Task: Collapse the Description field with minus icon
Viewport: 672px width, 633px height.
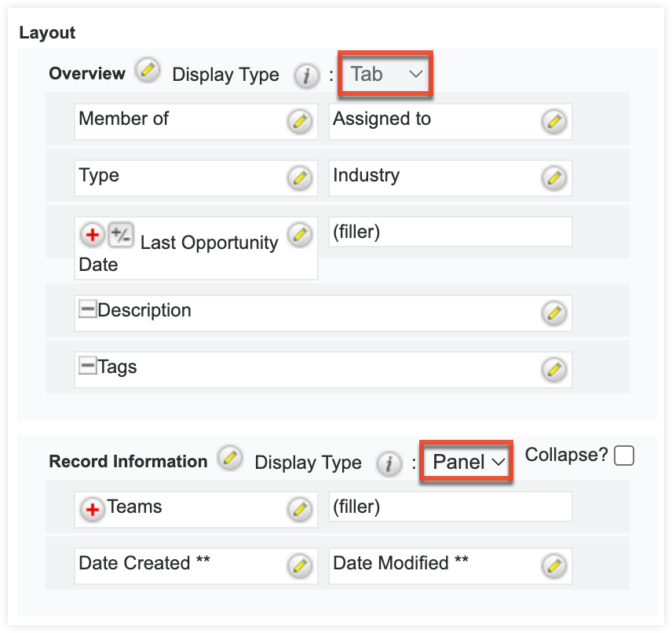Action: (x=87, y=309)
